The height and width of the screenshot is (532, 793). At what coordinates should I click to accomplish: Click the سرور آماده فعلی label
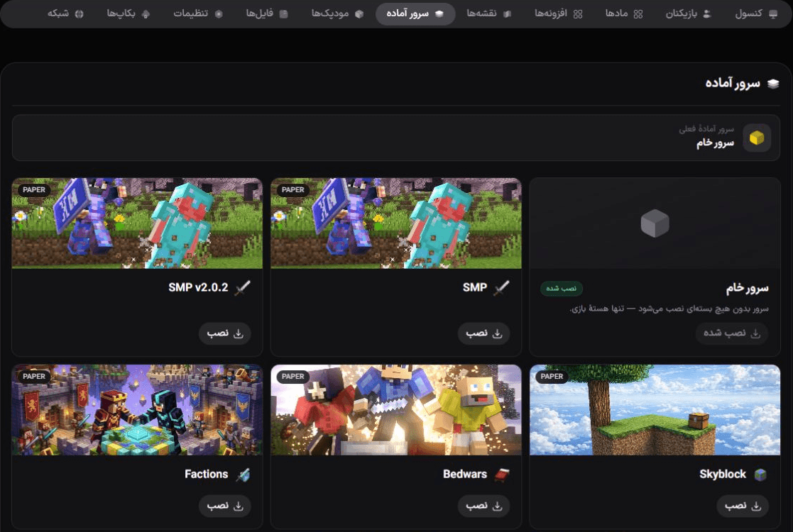tap(706, 129)
